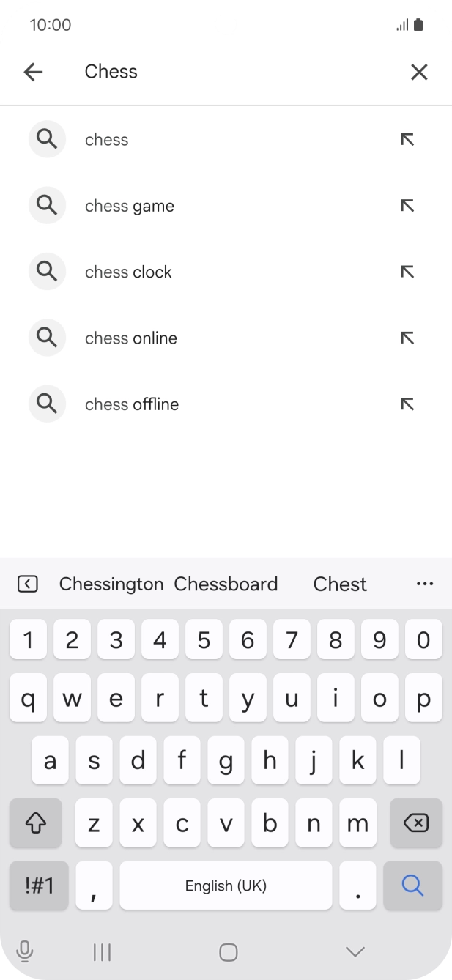Image resolution: width=452 pixels, height=980 pixels.
Task: Toggle uppercase with the Shift key
Action: (x=35, y=823)
